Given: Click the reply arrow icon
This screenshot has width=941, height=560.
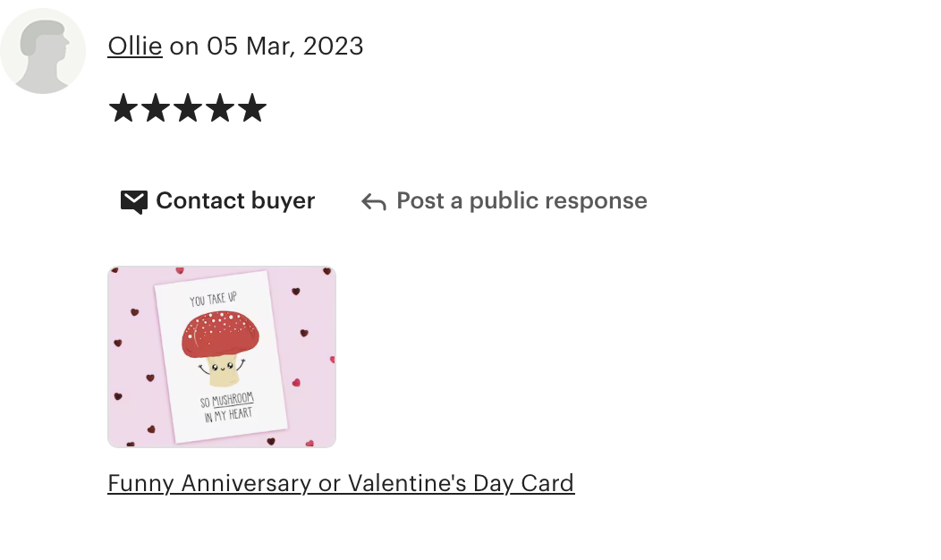Looking at the screenshot, I should (x=373, y=202).
